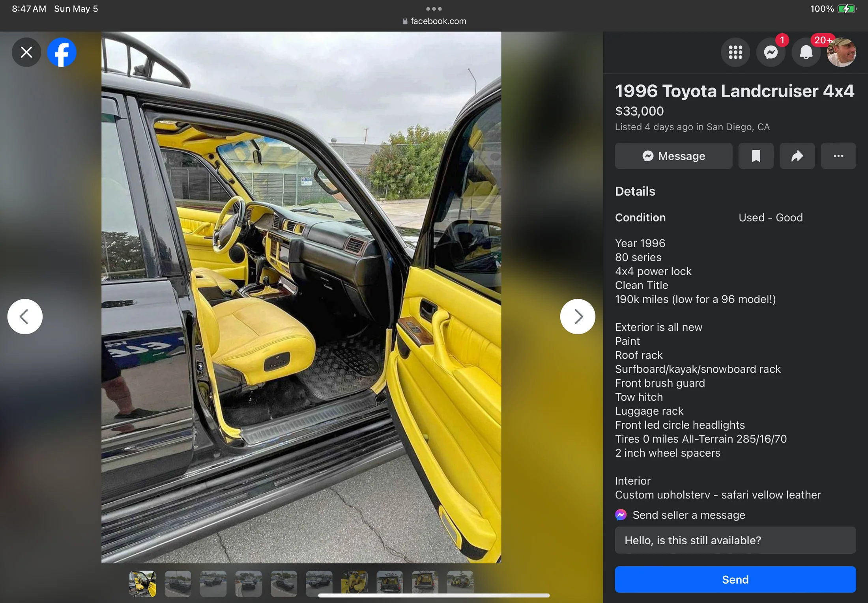Select the seventh yellow seat thumbnail
Viewport: 868px width, 603px height.
click(354, 584)
